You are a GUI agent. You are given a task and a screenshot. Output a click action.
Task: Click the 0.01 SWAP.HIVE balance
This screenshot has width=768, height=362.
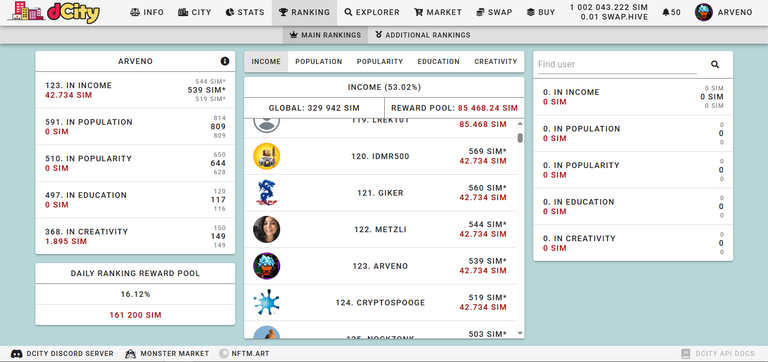click(614, 17)
